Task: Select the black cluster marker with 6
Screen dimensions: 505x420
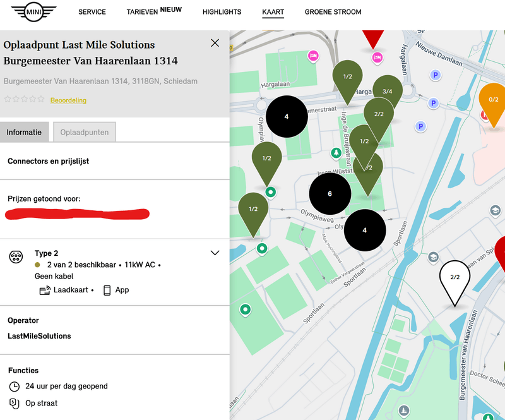Action: [330, 194]
